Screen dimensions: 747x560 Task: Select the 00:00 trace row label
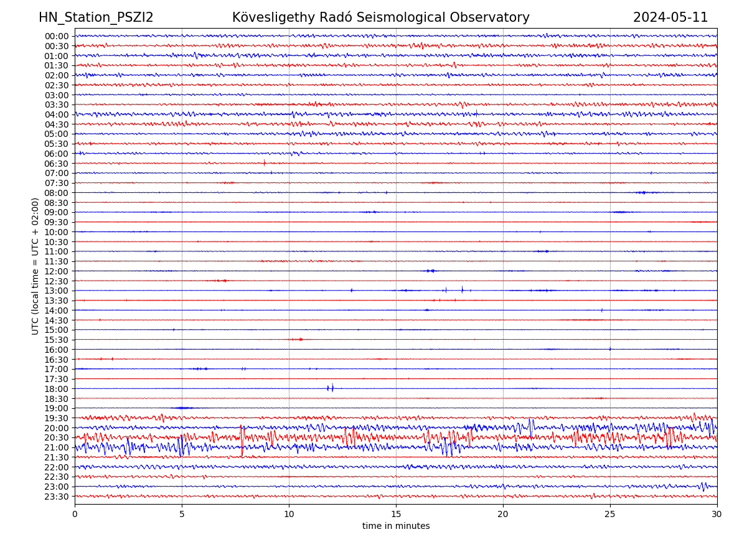[x=57, y=36]
